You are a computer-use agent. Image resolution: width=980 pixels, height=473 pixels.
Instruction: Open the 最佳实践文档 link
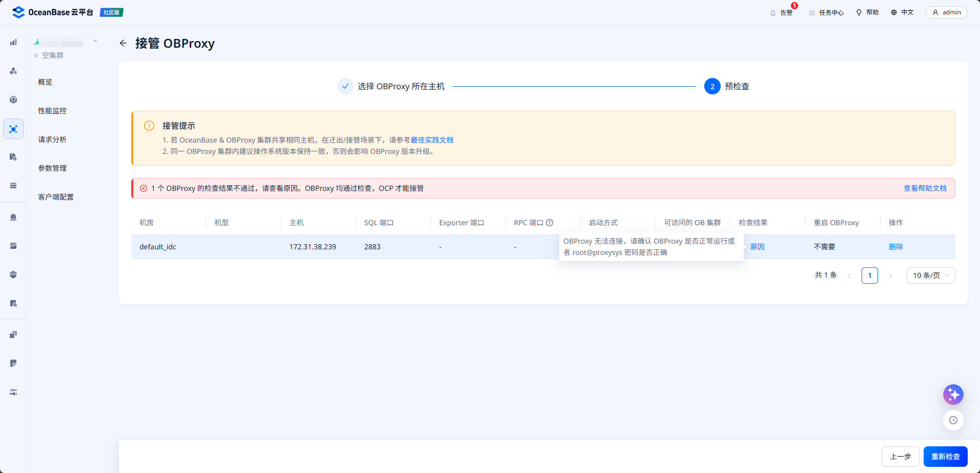tap(432, 140)
